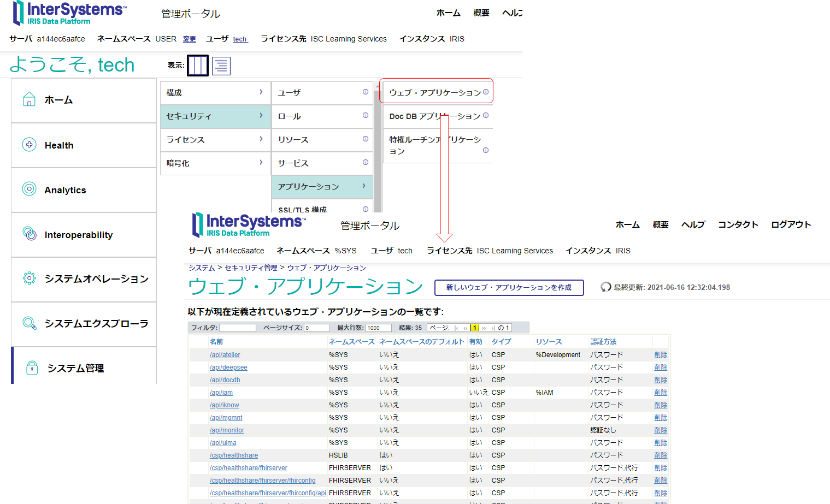Click the フィルタ input field
Image resolution: width=830 pixels, height=504 pixels.
(x=238, y=328)
